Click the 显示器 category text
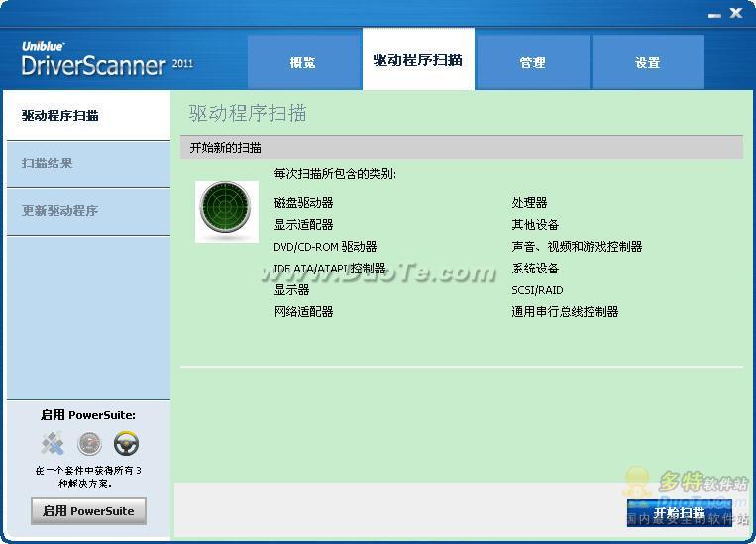This screenshot has height=544, width=756. 291,290
